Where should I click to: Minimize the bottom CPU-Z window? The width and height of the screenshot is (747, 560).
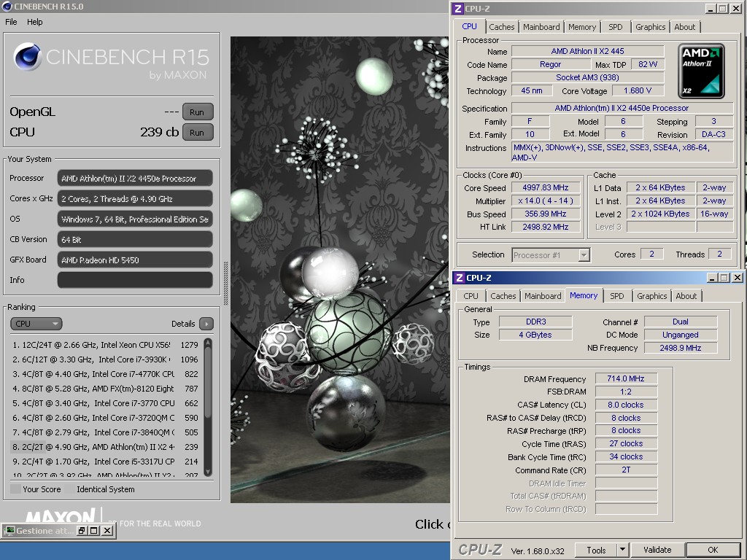tap(713, 278)
